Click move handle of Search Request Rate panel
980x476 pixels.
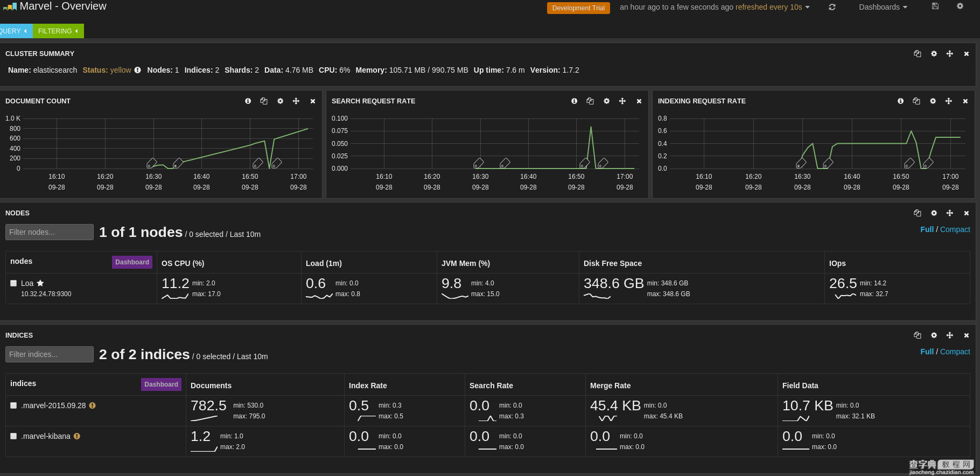tap(622, 101)
